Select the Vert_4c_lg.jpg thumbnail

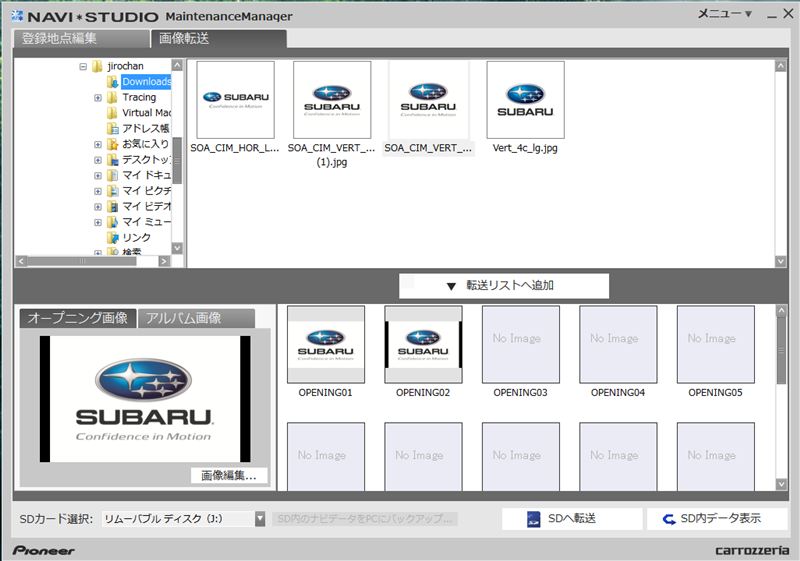tap(526, 100)
